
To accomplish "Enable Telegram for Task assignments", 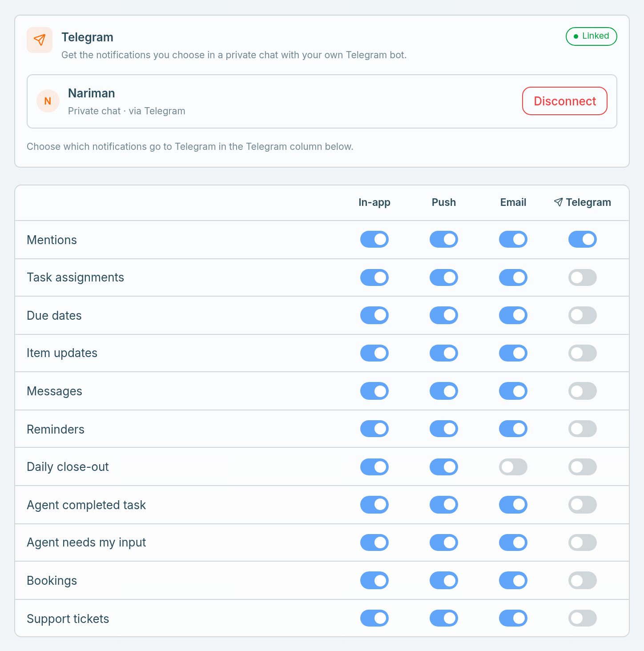I will point(583,277).
